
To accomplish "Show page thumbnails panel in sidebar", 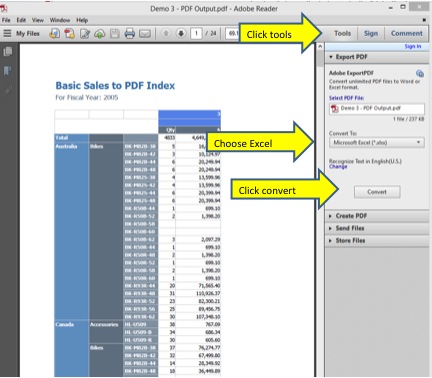I will (x=8, y=52).
